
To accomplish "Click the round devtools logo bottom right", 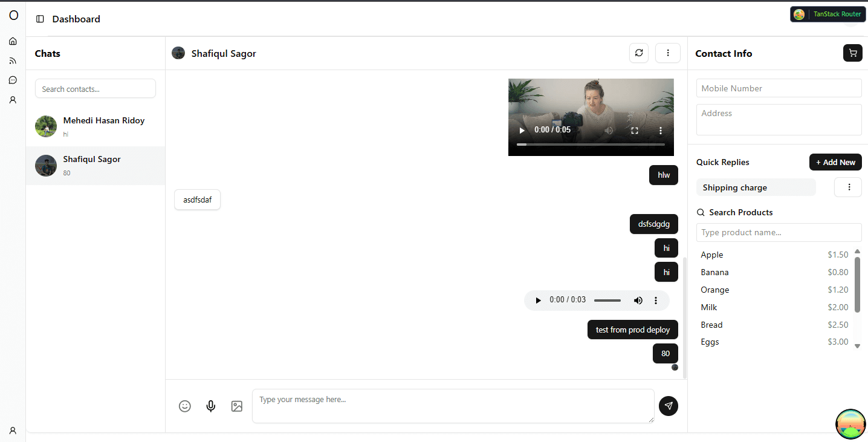I will pyautogui.click(x=850, y=424).
